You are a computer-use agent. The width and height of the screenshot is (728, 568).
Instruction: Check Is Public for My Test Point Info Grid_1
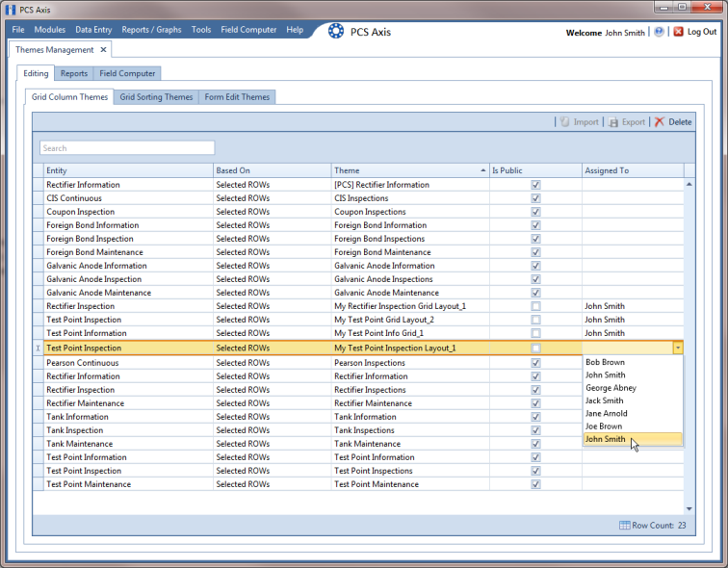535,333
